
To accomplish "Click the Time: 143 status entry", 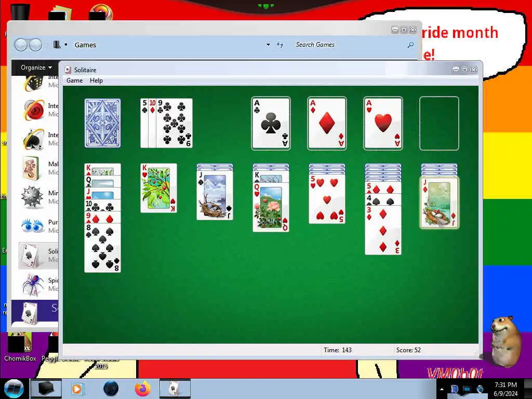I will (x=338, y=350).
